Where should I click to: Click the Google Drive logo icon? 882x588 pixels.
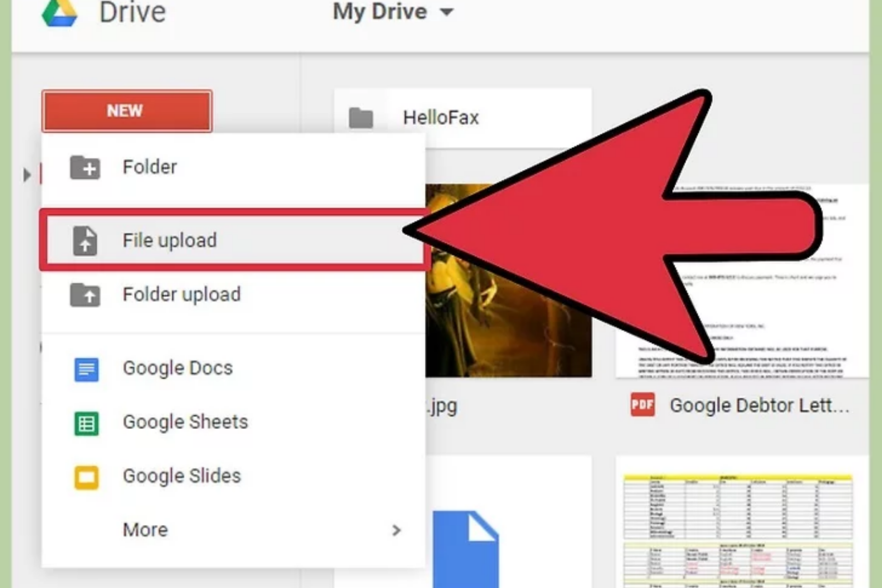(x=60, y=13)
